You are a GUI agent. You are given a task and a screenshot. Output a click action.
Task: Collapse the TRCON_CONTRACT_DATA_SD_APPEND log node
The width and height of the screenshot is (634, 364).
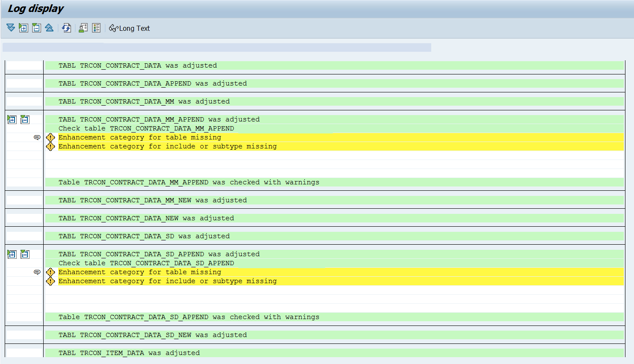(x=25, y=255)
